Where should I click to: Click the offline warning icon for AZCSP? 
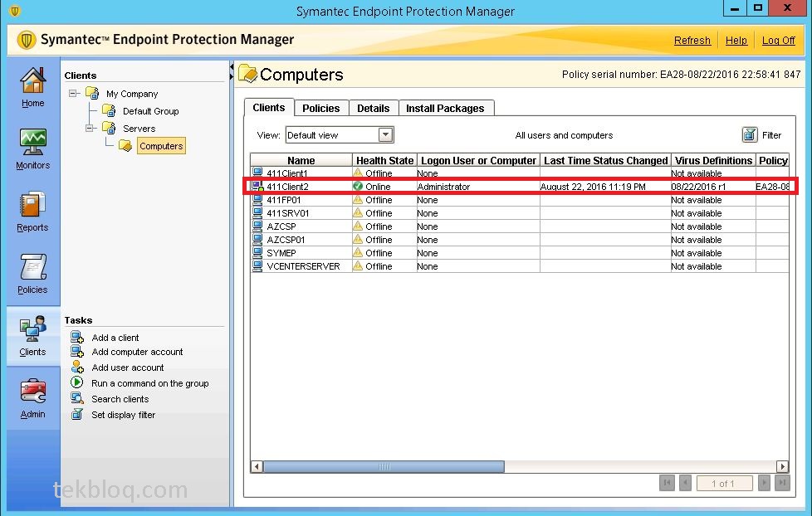point(358,226)
